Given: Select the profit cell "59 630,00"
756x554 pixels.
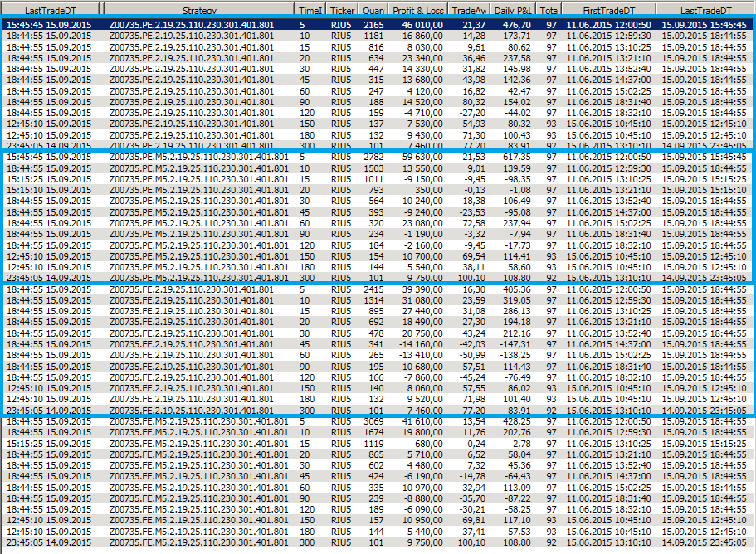Looking at the screenshot, I should (422, 157).
